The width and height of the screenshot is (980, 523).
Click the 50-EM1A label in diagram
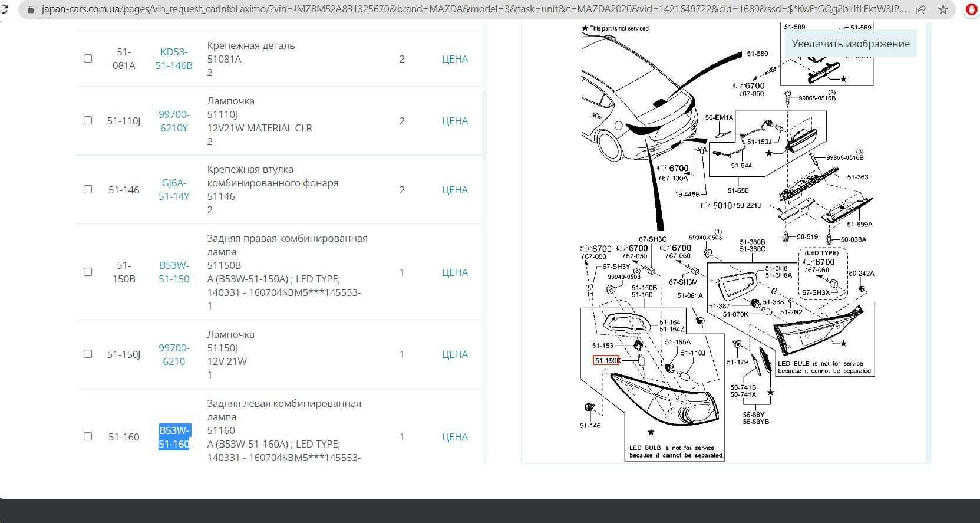click(x=719, y=117)
